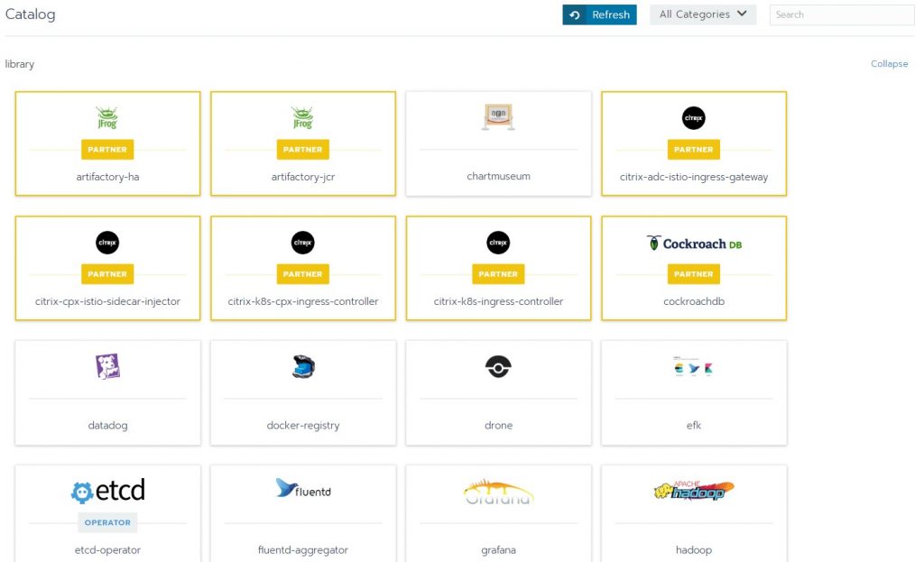Click OPERATOR badge on etcd-operator card
Screen dimensions: 924x562
(107, 522)
